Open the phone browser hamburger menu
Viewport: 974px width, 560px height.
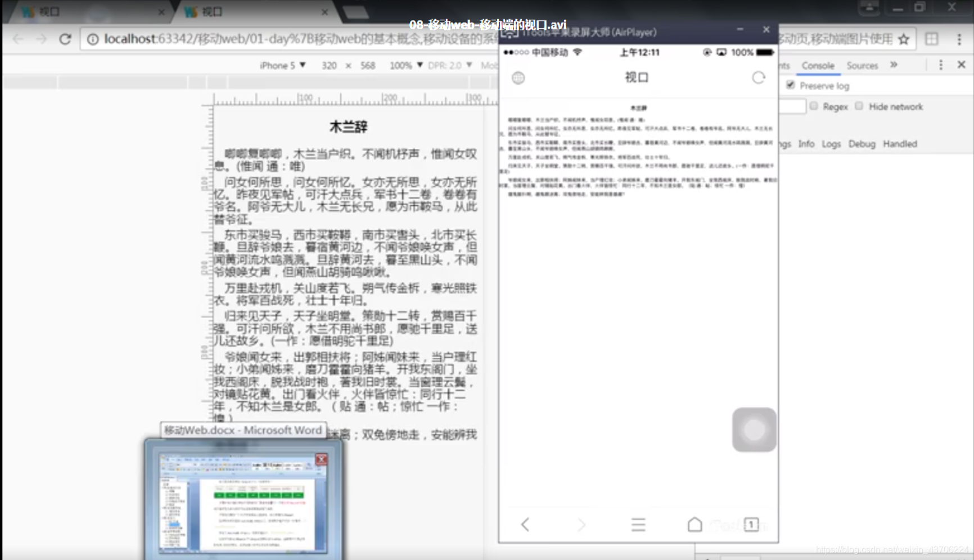638,524
